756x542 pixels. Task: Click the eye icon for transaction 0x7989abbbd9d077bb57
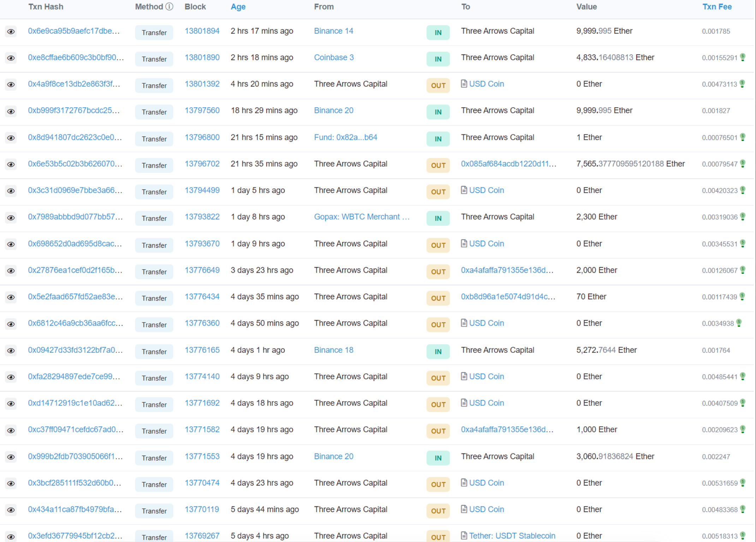click(11, 218)
